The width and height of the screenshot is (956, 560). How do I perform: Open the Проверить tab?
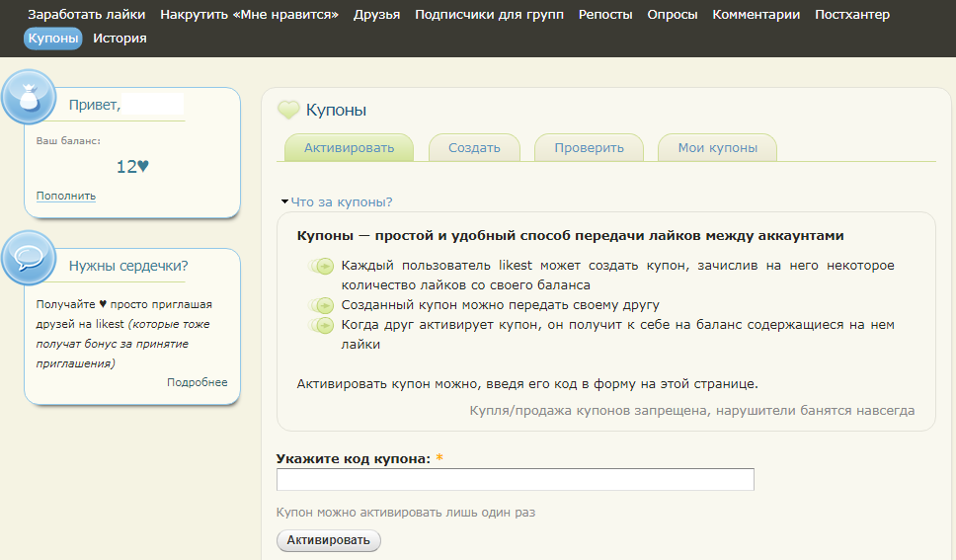(589, 148)
